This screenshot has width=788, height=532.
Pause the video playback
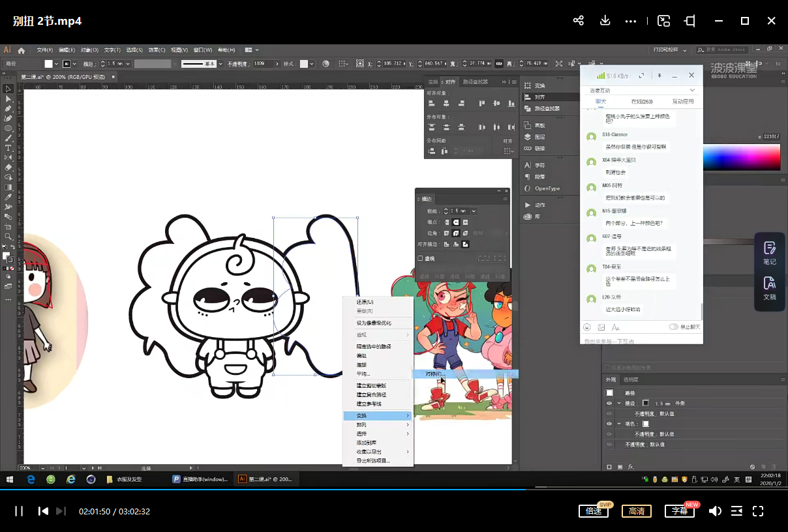point(19,511)
